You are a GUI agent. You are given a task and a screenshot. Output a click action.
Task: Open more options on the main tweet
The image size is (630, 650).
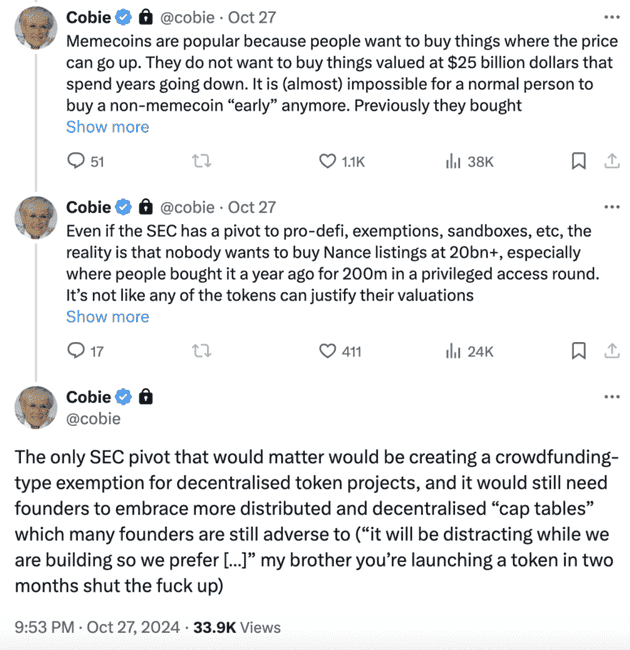[612, 397]
